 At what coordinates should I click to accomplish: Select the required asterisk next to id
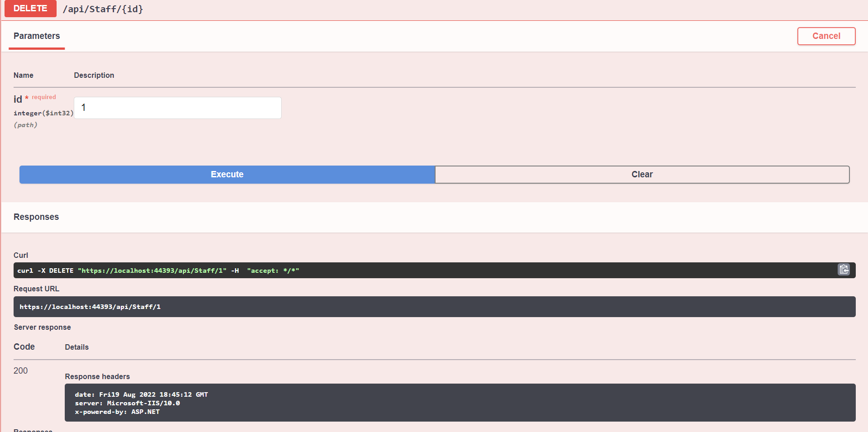tap(27, 97)
